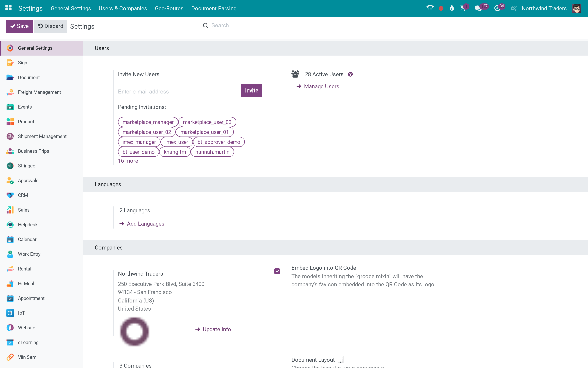Image resolution: width=588 pixels, height=368 pixels.
Task: Open Sign settings in the sidebar
Action: 41,63
